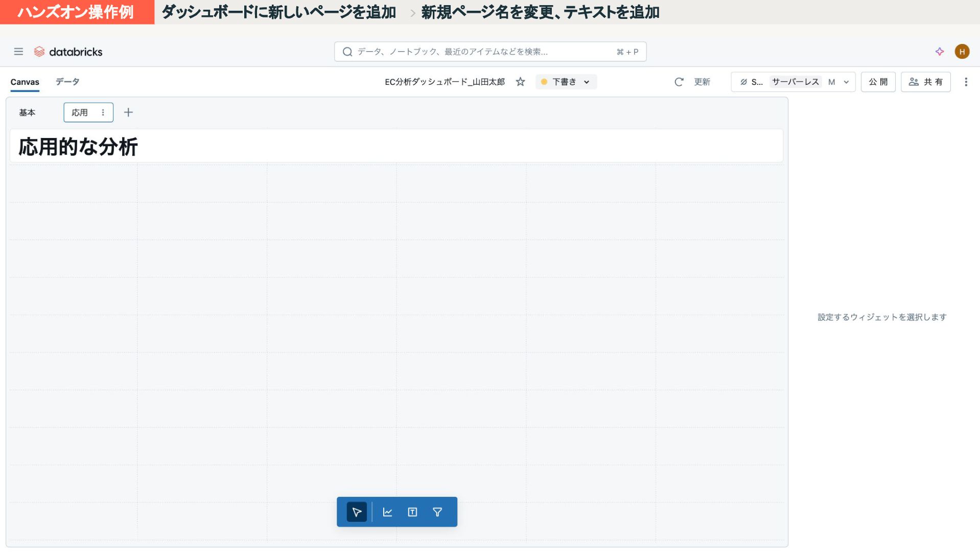Open the Databricks Assistant sparkle icon
The width and height of the screenshot is (980, 552).
939,52
